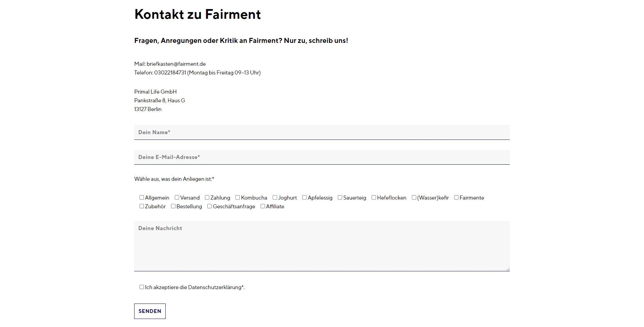Click into the Deine Nachricht textarea
Image resolution: width=644 pixels, height=327 pixels.
[322, 246]
